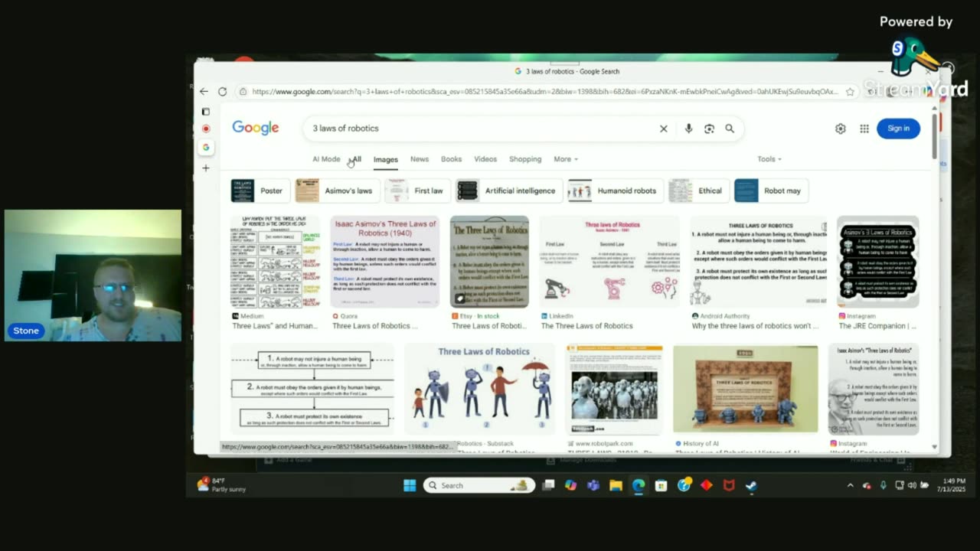The width and height of the screenshot is (980, 551).
Task: Open McAfee from the taskbar
Action: coord(729,485)
